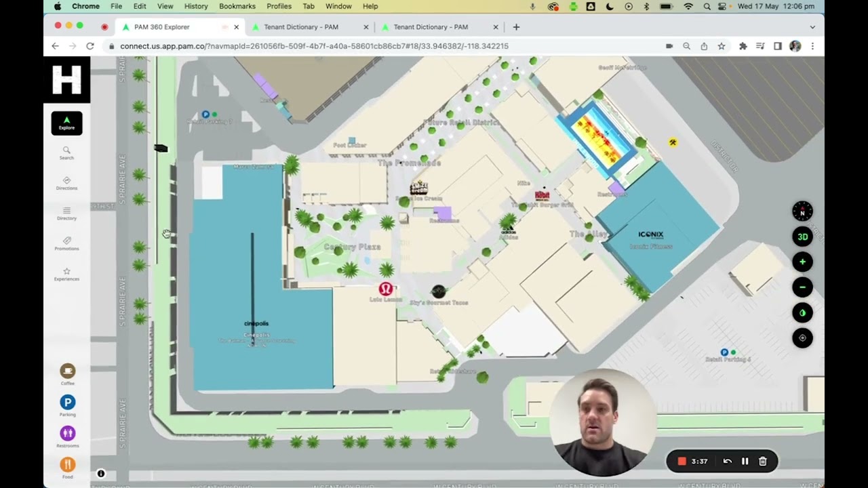The height and width of the screenshot is (488, 868).
Task: Open the Directory list in sidebar
Action: click(x=66, y=213)
